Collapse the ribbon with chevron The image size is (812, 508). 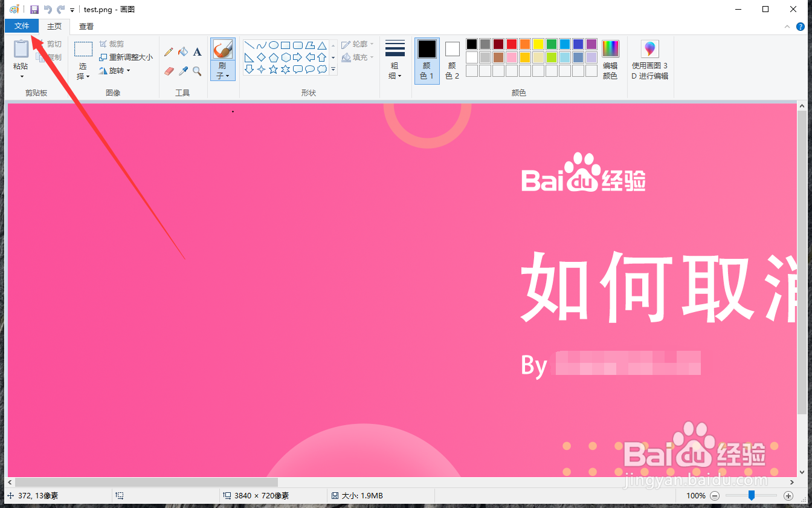point(787,27)
